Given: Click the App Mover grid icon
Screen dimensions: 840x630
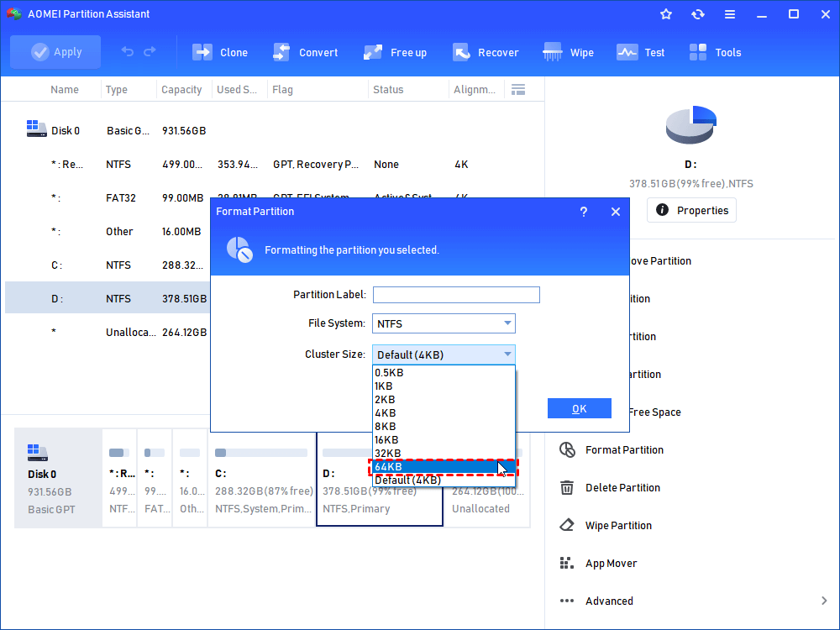Looking at the screenshot, I should [567, 563].
